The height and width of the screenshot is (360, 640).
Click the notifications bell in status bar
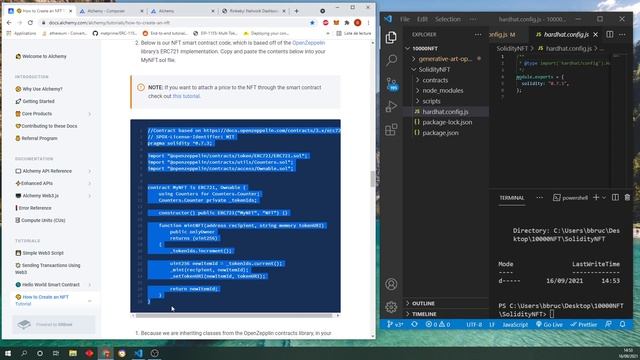point(622,324)
